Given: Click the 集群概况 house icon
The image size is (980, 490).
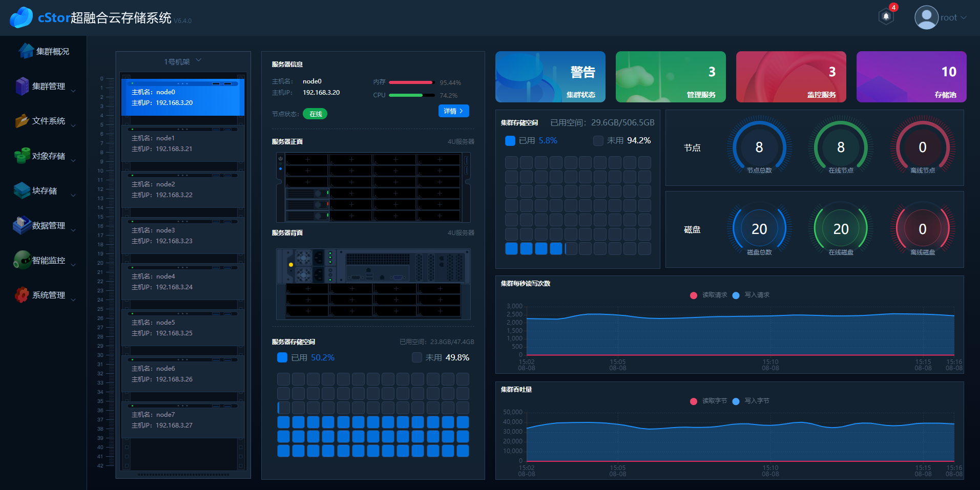Looking at the screenshot, I should pyautogui.click(x=26, y=51).
